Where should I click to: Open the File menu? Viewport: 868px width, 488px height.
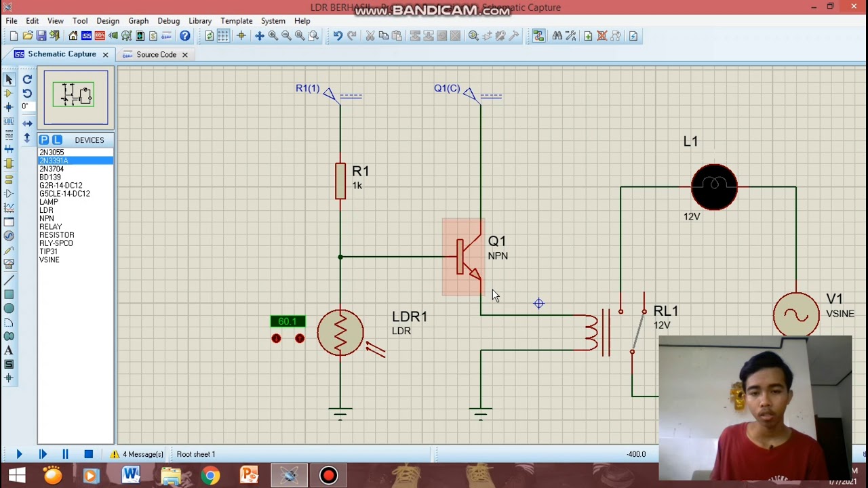tap(12, 21)
